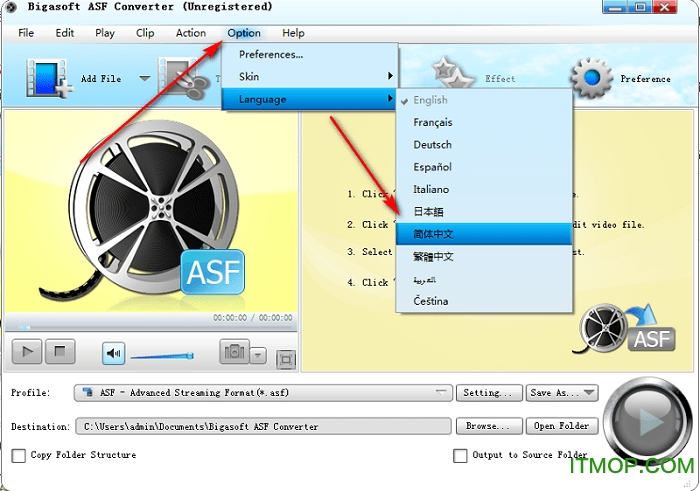Enable Copy Folder Structure checkbox
This screenshot has width=700, height=491.
pos(19,456)
